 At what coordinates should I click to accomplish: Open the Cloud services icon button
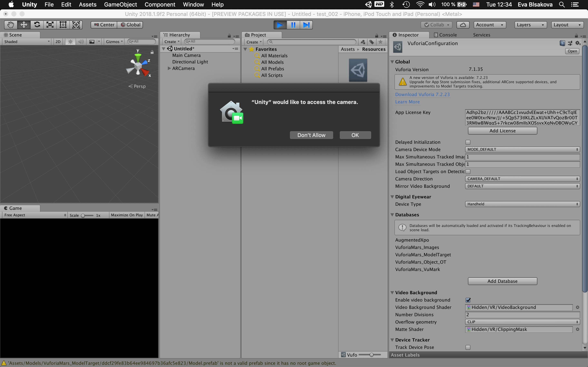[463, 25]
